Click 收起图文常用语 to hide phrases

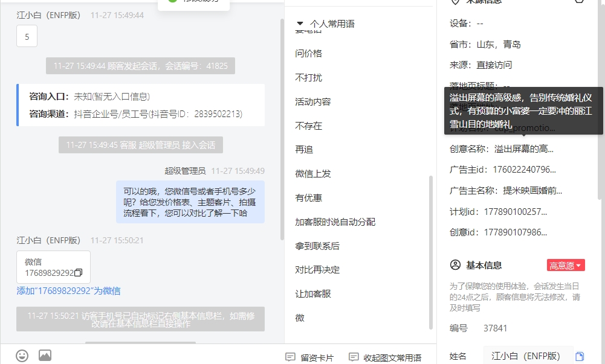pyautogui.click(x=384, y=357)
